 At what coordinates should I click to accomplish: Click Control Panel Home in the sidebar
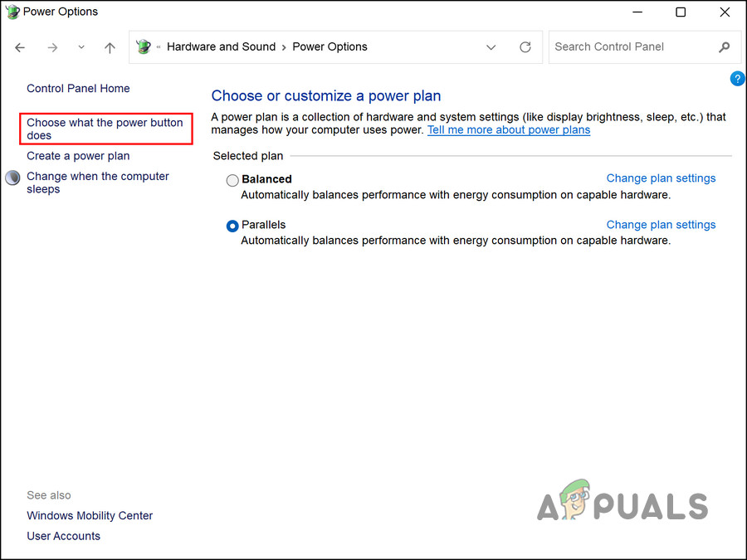(x=78, y=88)
